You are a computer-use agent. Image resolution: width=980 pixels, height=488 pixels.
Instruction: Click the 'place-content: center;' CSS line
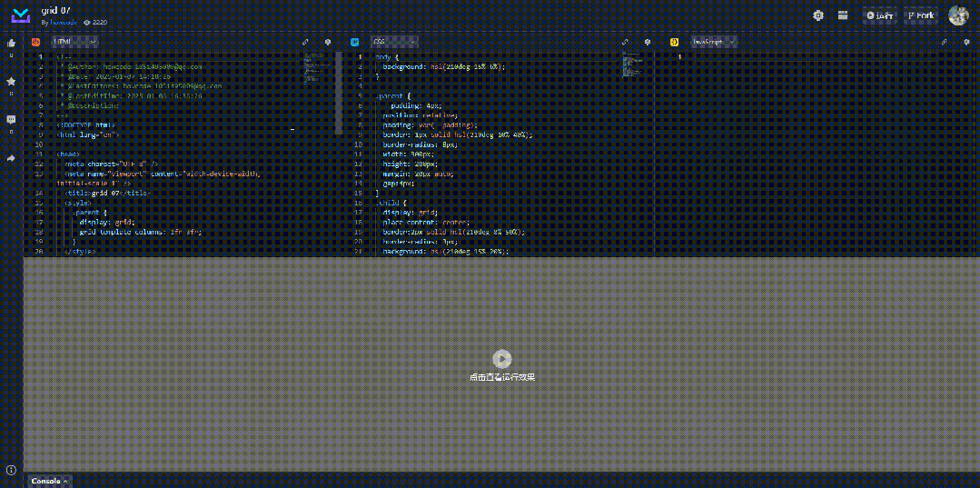(x=426, y=222)
